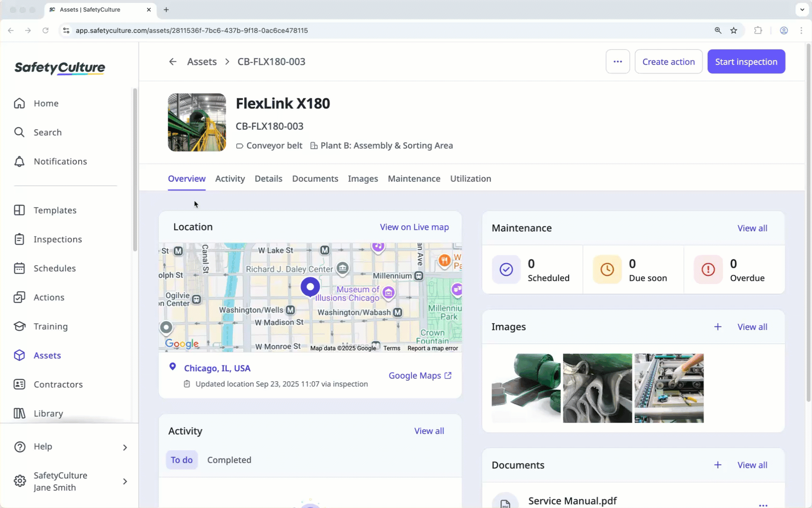Click the browser reload icon
This screenshot has width=812, height=508.
(x=45, y=30)
